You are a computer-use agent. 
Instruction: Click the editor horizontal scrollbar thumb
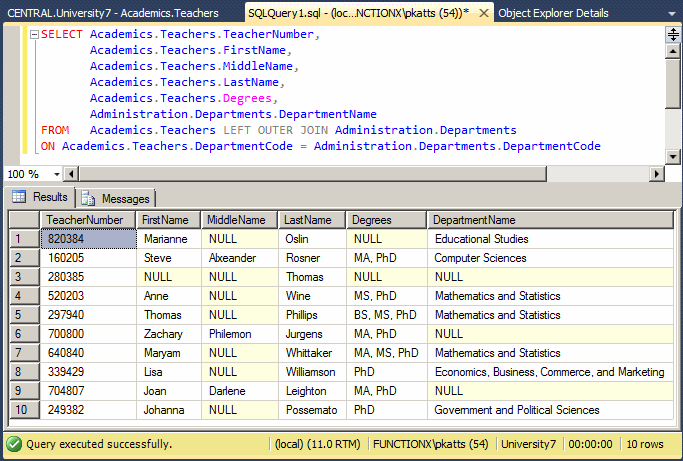tap(313, 174)
